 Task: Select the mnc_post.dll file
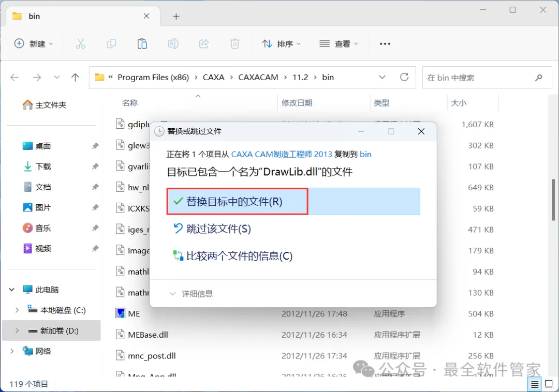(152, 356)
